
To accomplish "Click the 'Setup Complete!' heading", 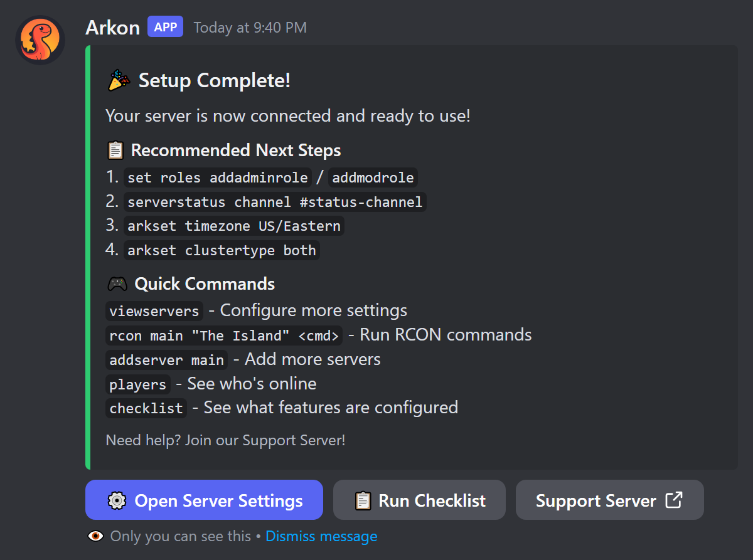I will click(x=215, y=80).
